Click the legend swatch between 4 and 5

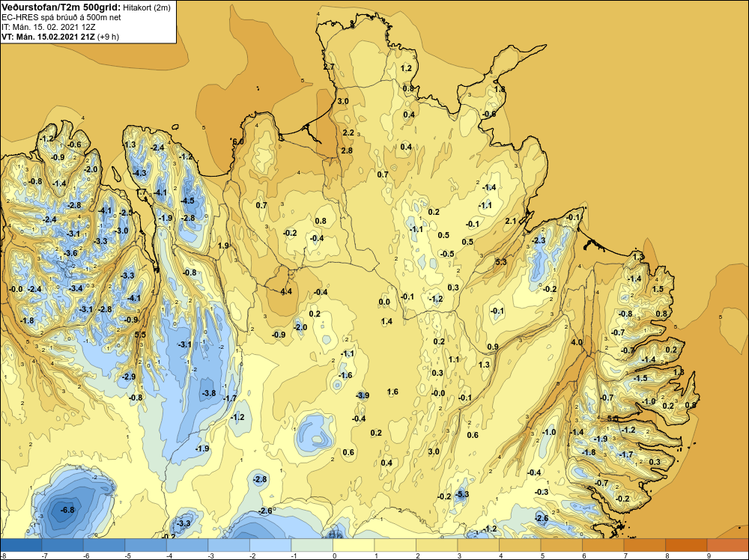coord(520,545)
